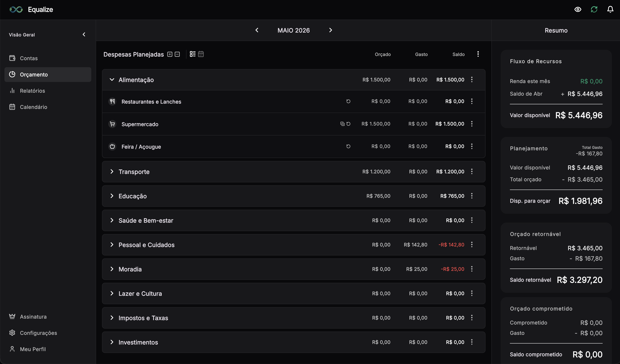The image size is (620, 364).
Task: Collapse the Alimentação category
Action: [x=112, y=80]
